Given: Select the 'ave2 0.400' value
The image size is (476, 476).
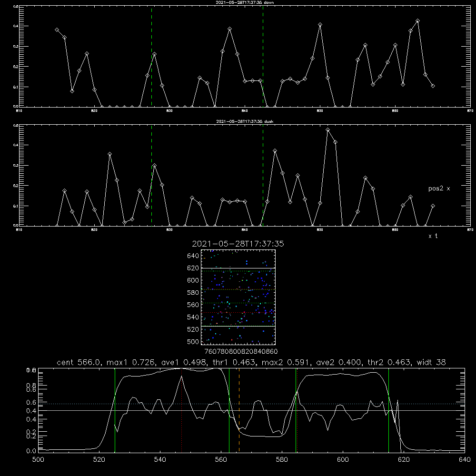Looking at the screenshot, I should click(338, 362).
